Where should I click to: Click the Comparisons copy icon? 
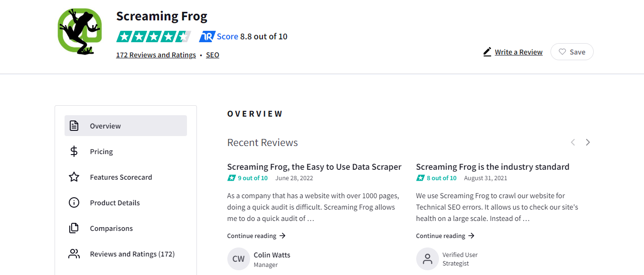click(x=74, y=228)
